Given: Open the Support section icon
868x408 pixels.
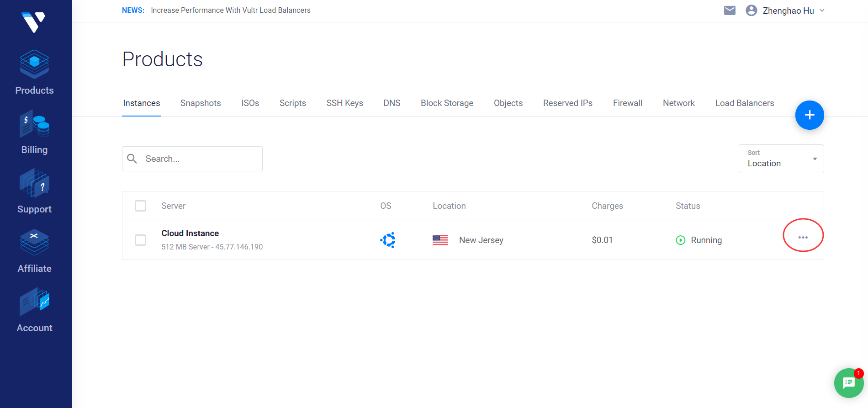Looking at the screenshot, I should [34, 183].
